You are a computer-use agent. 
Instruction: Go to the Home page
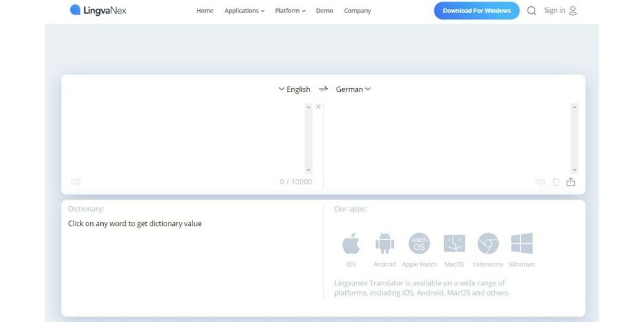(x=205, y=11)
